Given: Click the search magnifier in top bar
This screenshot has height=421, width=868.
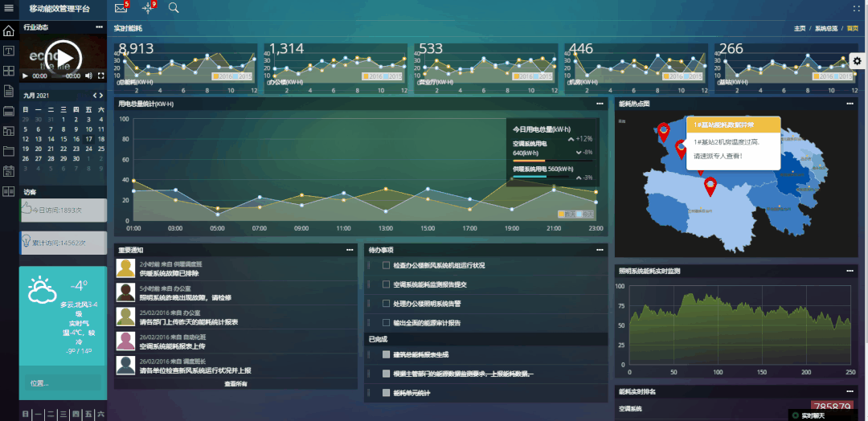Looking at the screenshot, I should point(174,8).
